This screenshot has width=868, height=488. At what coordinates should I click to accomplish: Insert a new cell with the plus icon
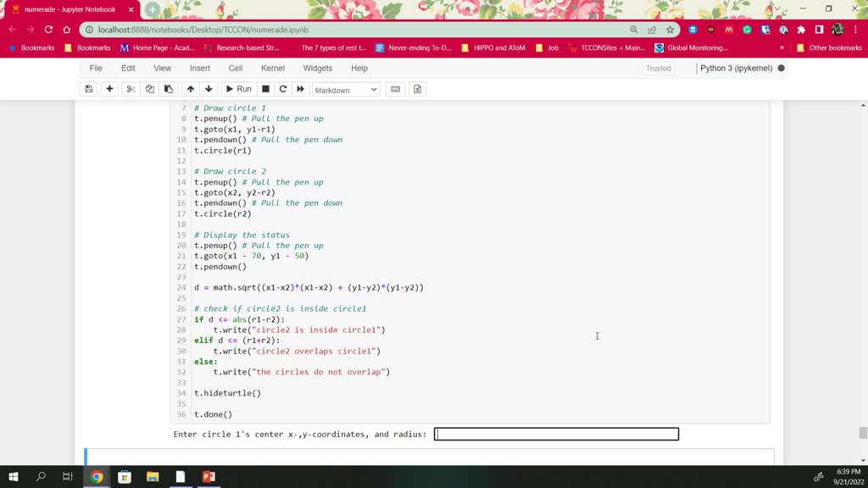111,89
